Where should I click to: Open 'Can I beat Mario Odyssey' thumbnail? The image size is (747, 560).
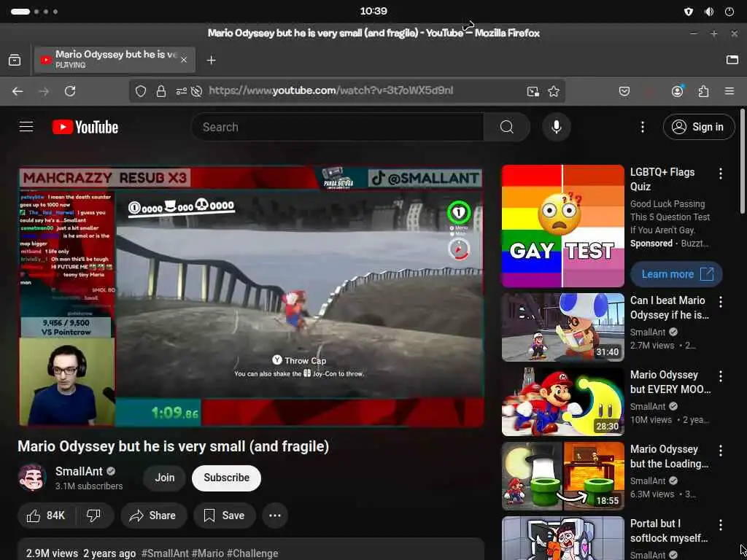click(x=562, y=327)
